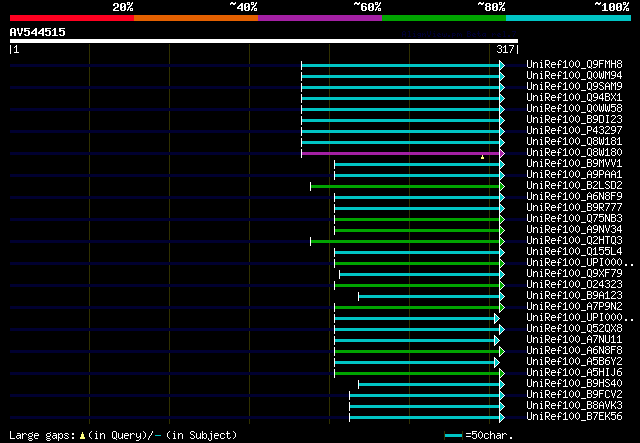Open hit UniRef100_Q9FMH8 label

tap(574, 65)
